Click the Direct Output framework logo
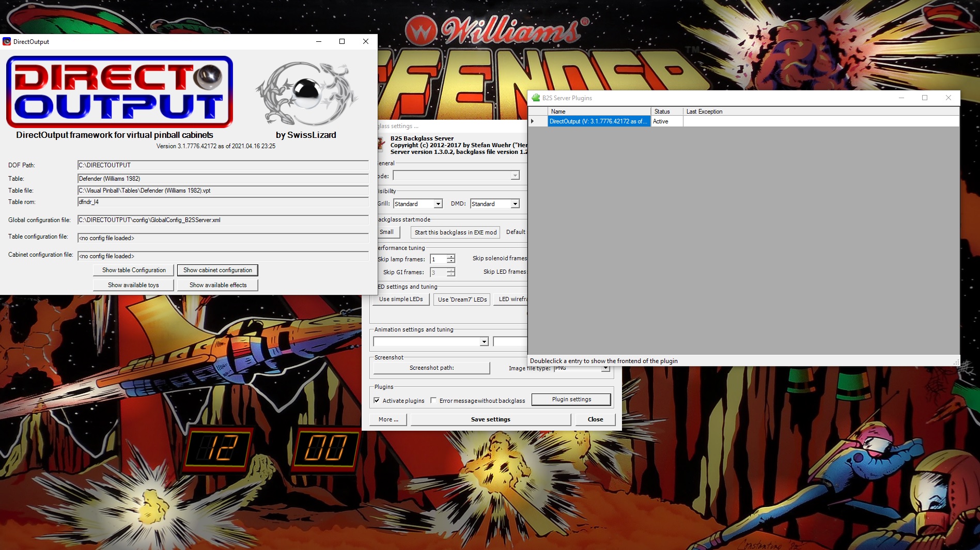 [x=119, y=91]
